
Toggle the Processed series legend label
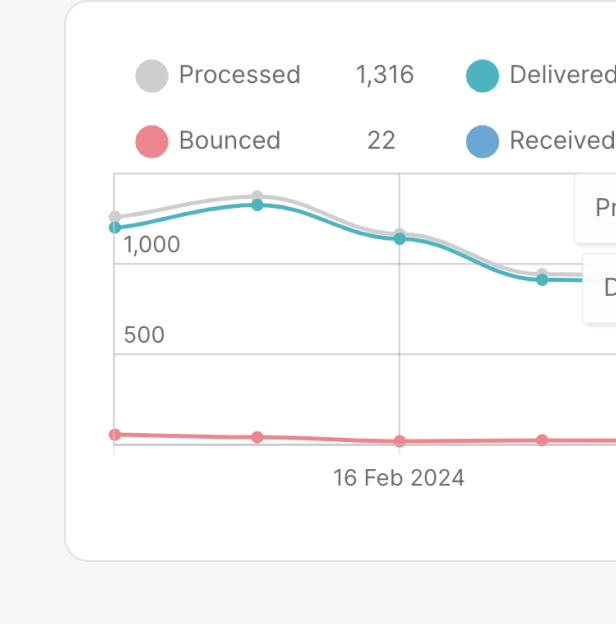tap(239, 75)
